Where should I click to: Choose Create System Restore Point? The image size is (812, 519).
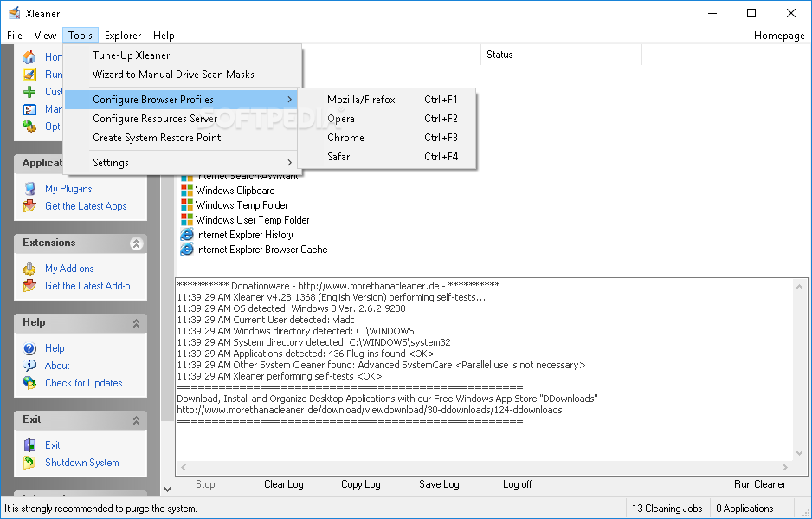(x=180, y=138)
